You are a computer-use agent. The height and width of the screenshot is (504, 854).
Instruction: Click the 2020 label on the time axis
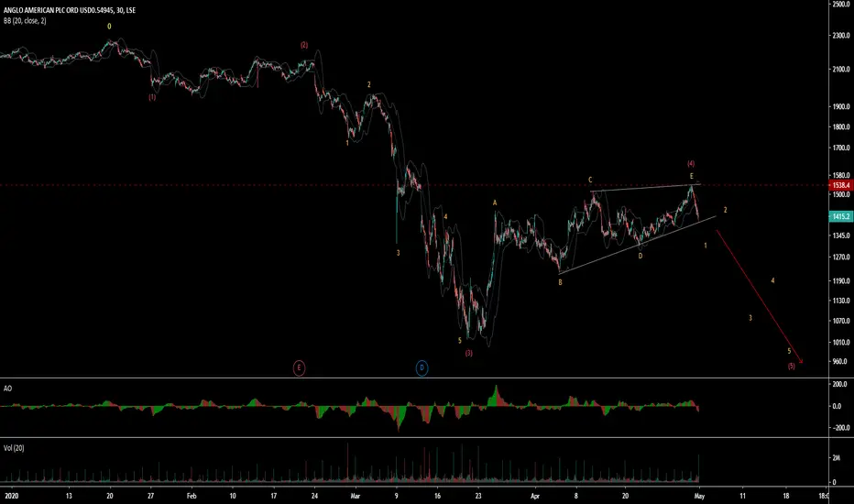(x=11, y=496)
